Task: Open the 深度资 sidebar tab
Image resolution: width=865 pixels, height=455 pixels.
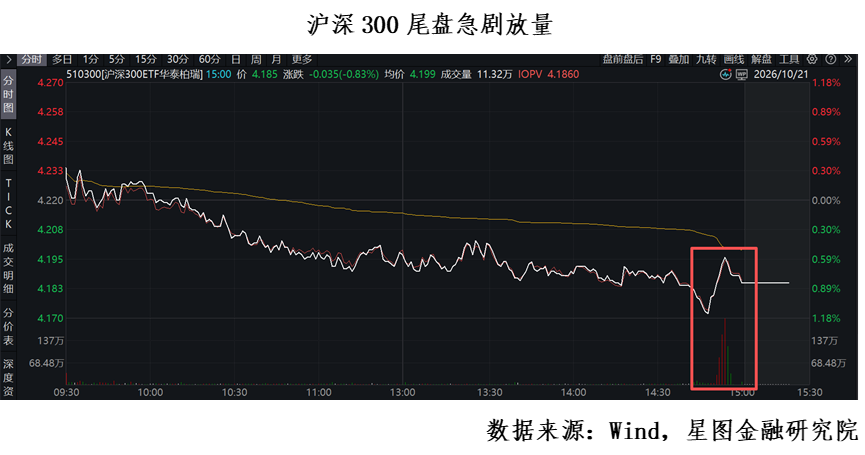Action: 8,378
